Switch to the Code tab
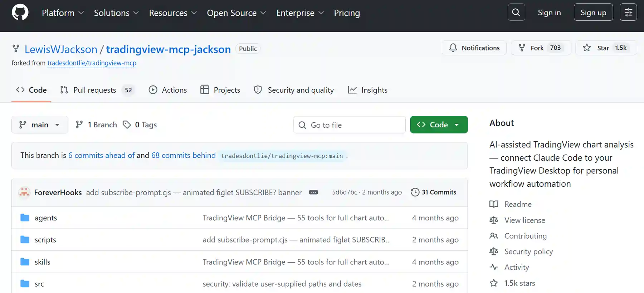 click(x=31, y=90)
